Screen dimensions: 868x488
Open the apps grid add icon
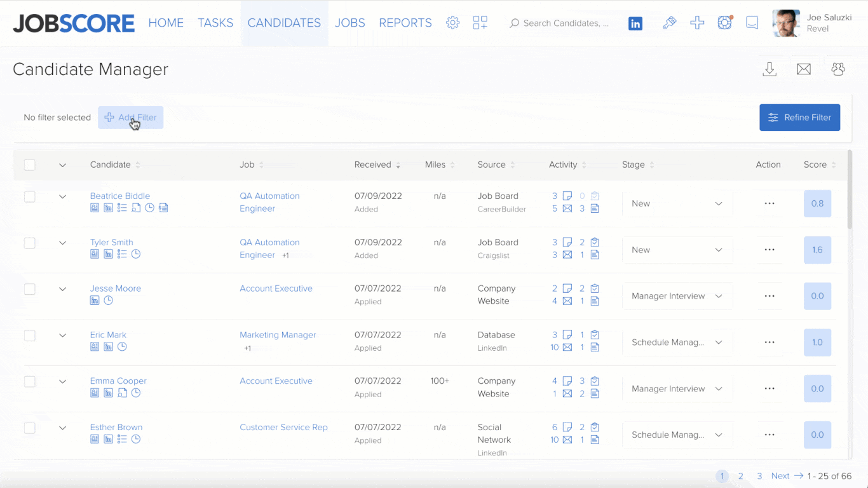click(480, 23)
